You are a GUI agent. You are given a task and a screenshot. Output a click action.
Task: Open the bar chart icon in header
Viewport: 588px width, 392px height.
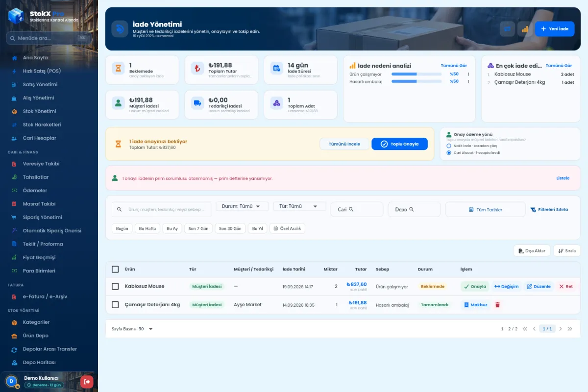(525, 29)
